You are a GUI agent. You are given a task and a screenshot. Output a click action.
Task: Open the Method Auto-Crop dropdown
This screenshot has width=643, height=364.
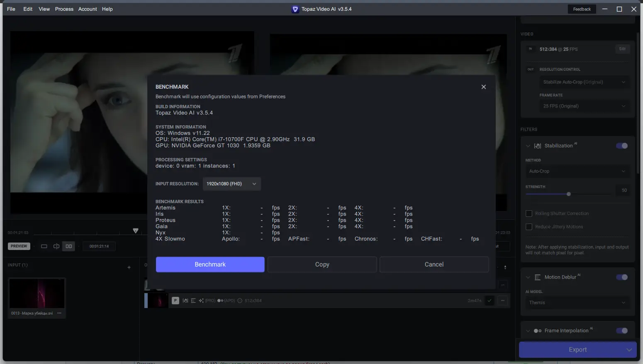pyautogui.click(x=577, y=171)
